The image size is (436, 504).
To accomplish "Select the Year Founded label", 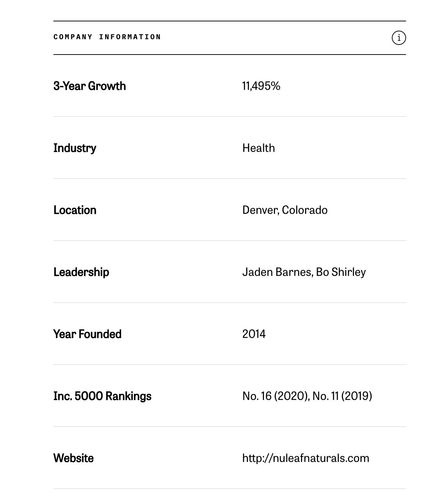I will pos(87,334).
